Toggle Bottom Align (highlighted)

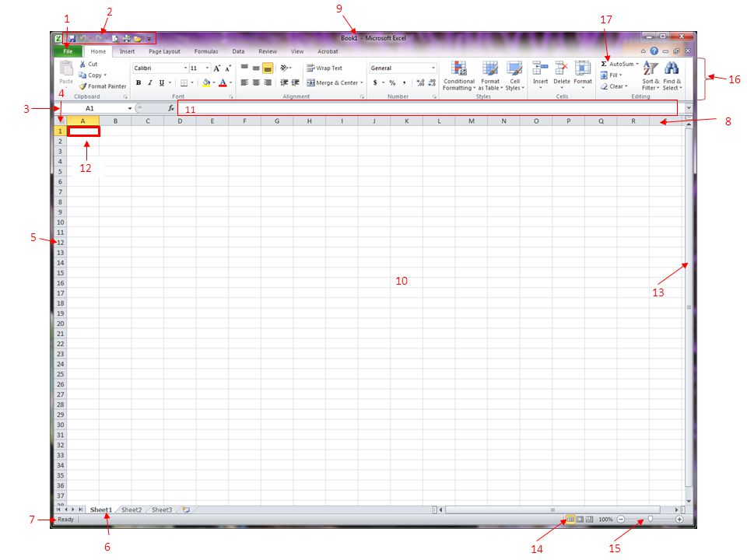point(268,68)
